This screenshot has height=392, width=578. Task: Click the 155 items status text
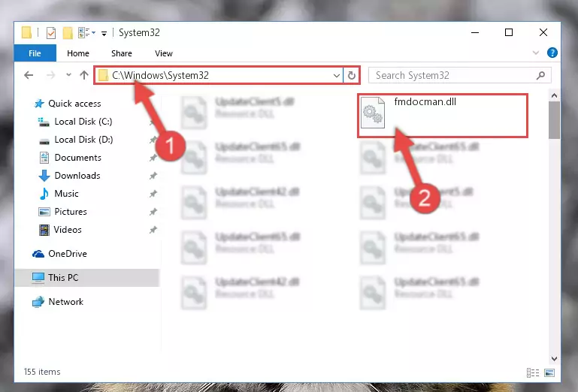42,372
